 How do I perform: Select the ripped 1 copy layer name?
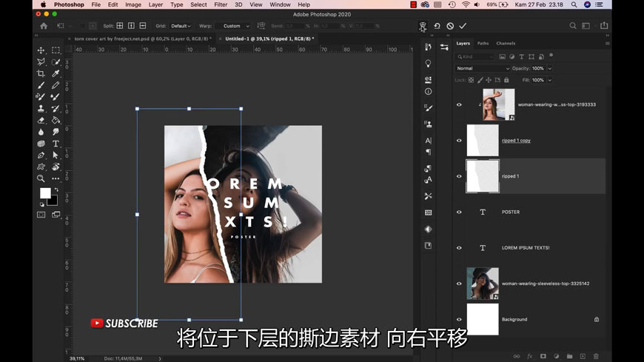516,141
